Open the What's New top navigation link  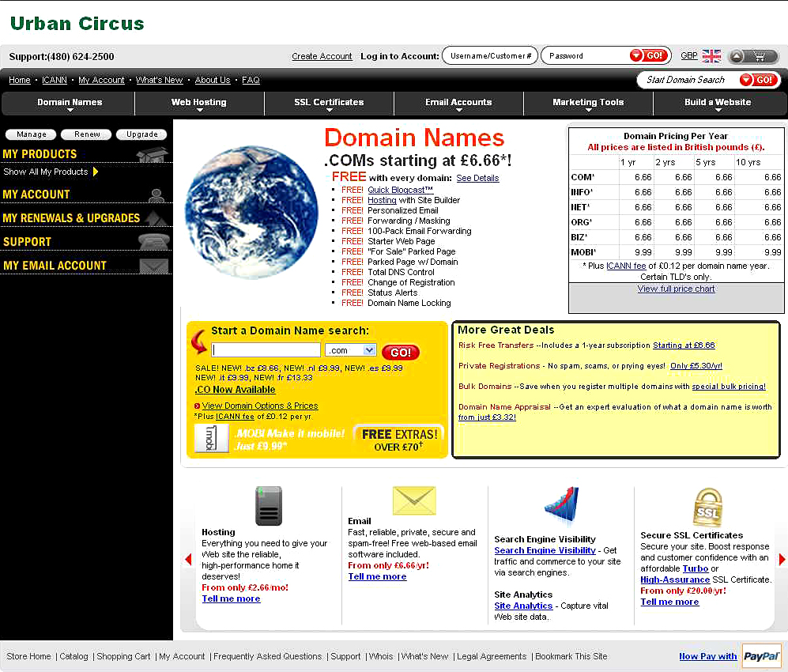[x=160, y=80]
